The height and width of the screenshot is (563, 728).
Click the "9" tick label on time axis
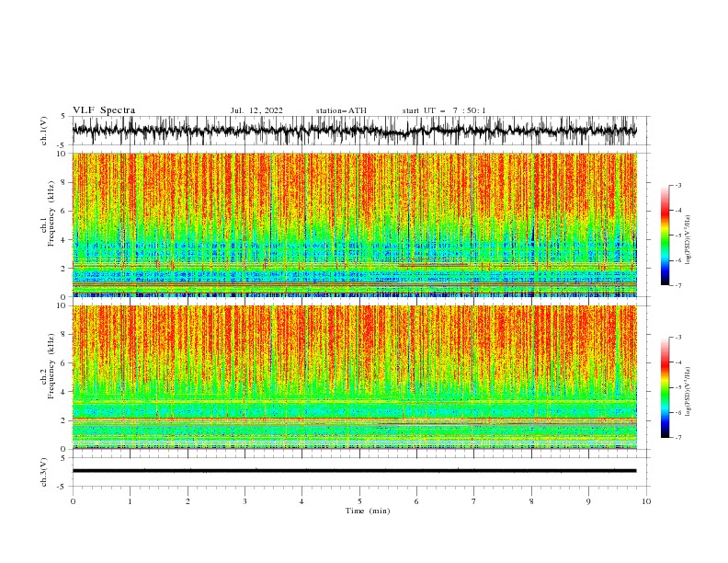pyautogui.click(x=588, y=501)
